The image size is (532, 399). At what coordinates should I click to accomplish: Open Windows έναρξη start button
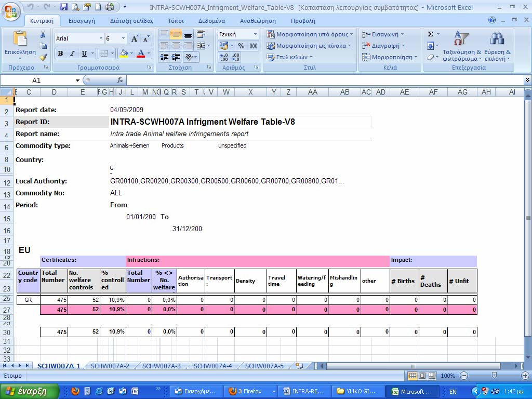click(x=29, y=391)
